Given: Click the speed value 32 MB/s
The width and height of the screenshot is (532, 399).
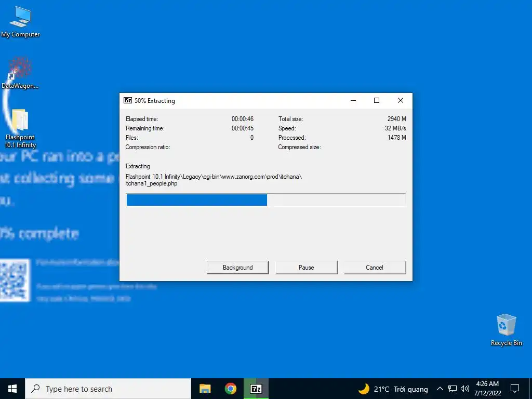Looking at the screenshot, I should coord(395,128).
